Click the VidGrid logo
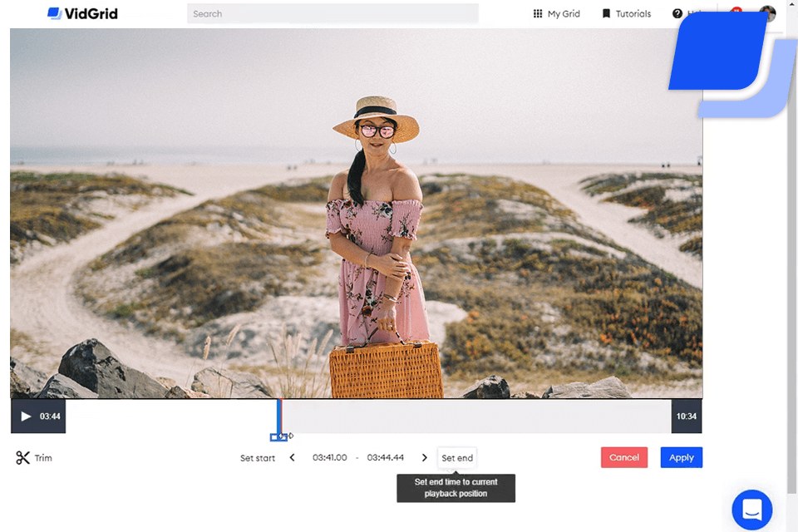 tap(82, 14)
